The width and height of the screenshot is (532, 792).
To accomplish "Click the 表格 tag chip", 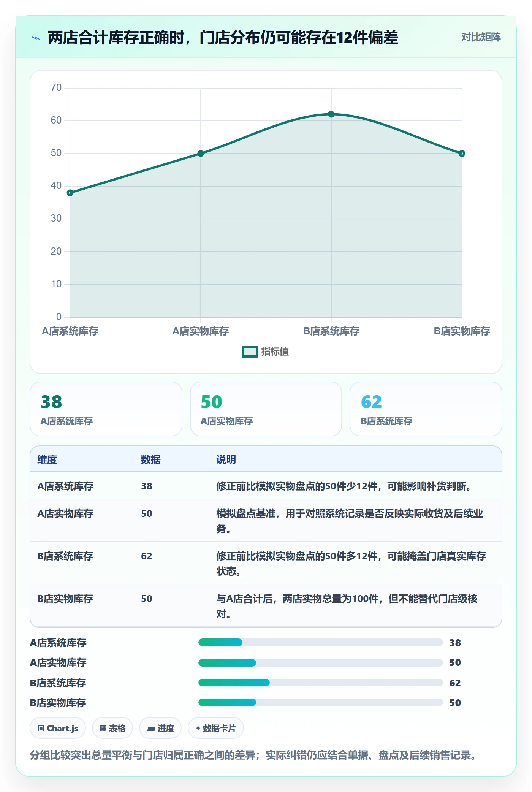I will click(112, 728).
